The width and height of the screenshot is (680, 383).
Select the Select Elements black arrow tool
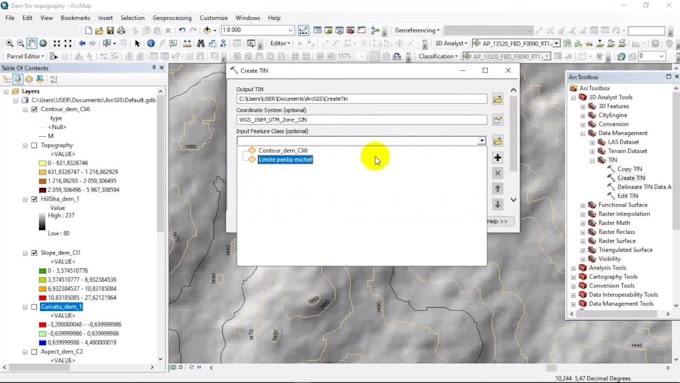pyautogui.click(x=137, y=43)
